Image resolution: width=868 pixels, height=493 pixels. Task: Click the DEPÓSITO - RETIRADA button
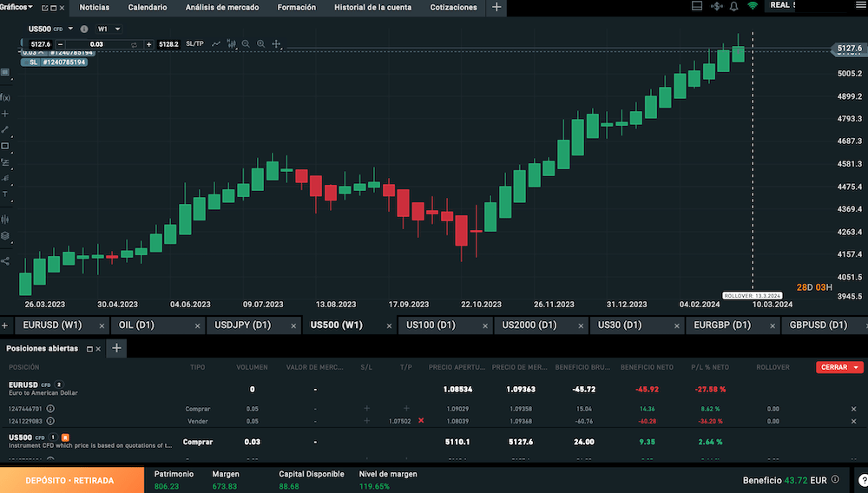71,480
